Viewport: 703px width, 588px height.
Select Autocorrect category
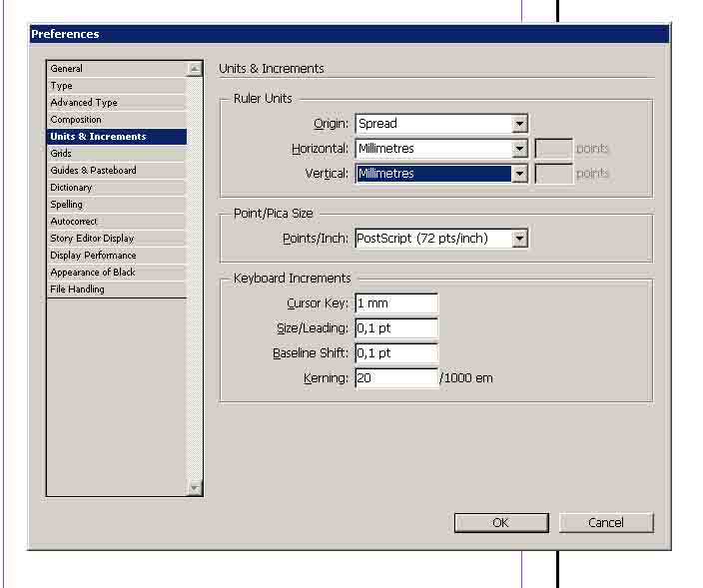click(x=117, y=222)
